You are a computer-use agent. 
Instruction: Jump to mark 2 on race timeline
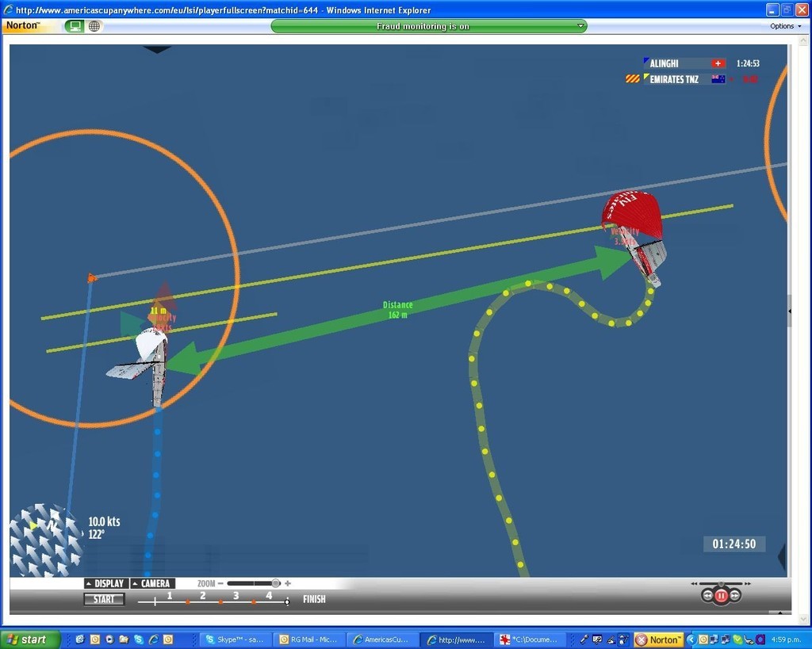click(x=203, y=596)
